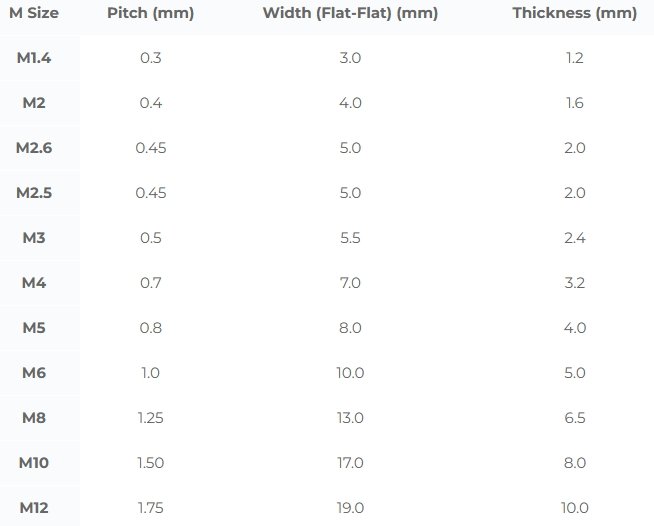Click the Pitch (mm) column header
The width and height of the screenshot is (654, 526).
tap(150, 13)
